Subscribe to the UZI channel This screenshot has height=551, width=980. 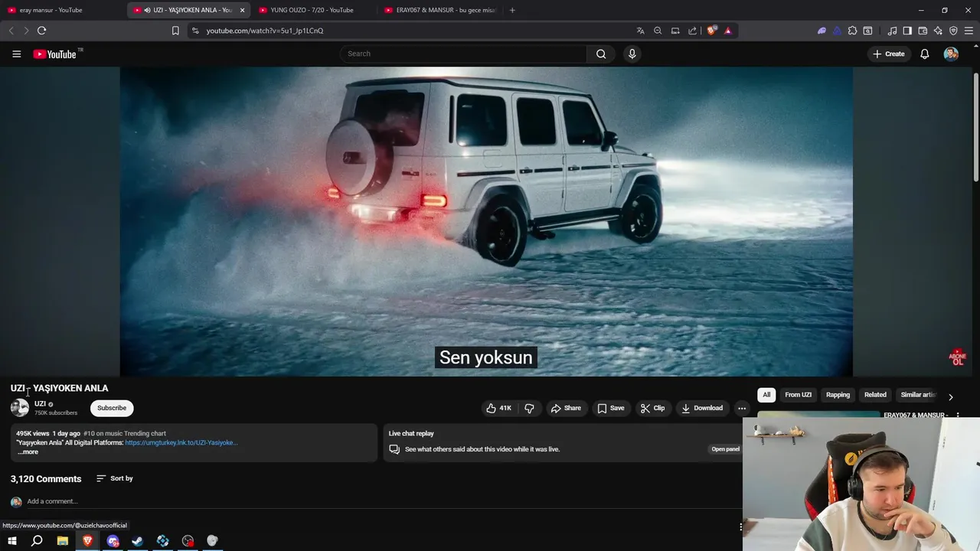112,408
